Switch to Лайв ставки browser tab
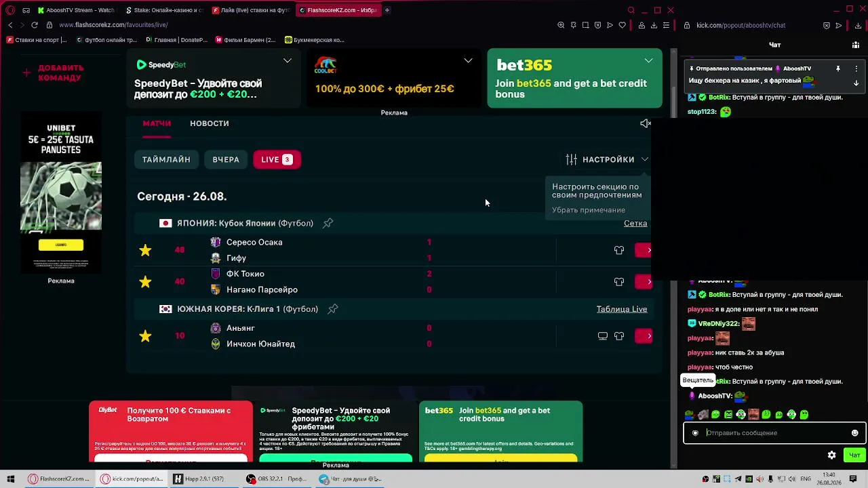The image size is (868, 488). (252, 10)
